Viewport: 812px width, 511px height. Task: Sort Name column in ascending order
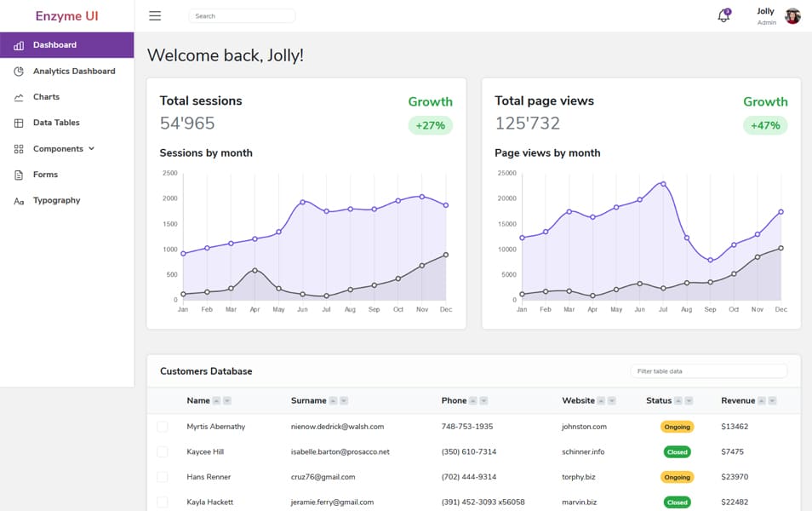tap(216, 400)
